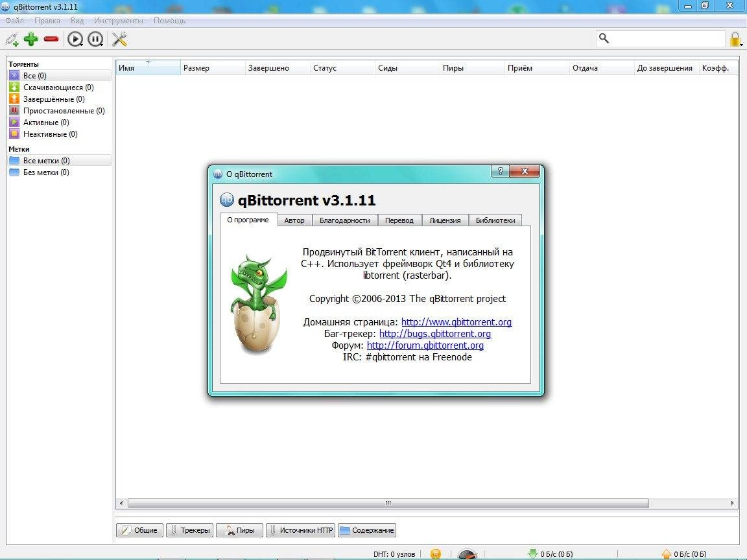Open the http://www.qbittorrent.org homepage link
The height and width of the screenshot is (560, 747).
tap(456, 322)
